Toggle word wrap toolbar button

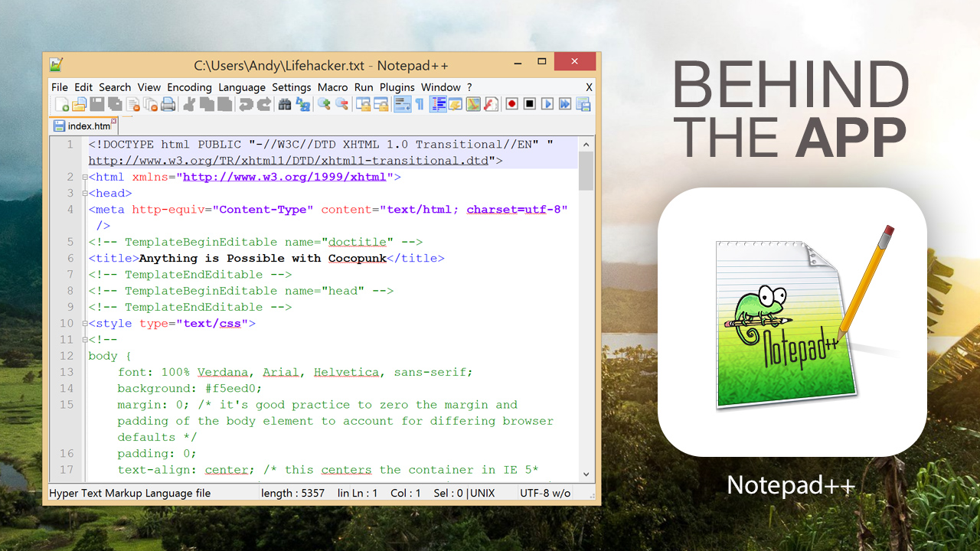tap(403, 104)
